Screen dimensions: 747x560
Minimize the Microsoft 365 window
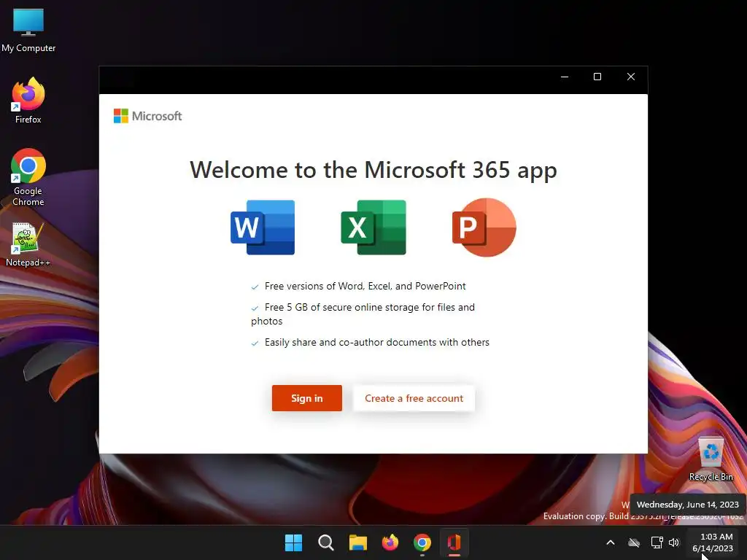tap(565, 77)
